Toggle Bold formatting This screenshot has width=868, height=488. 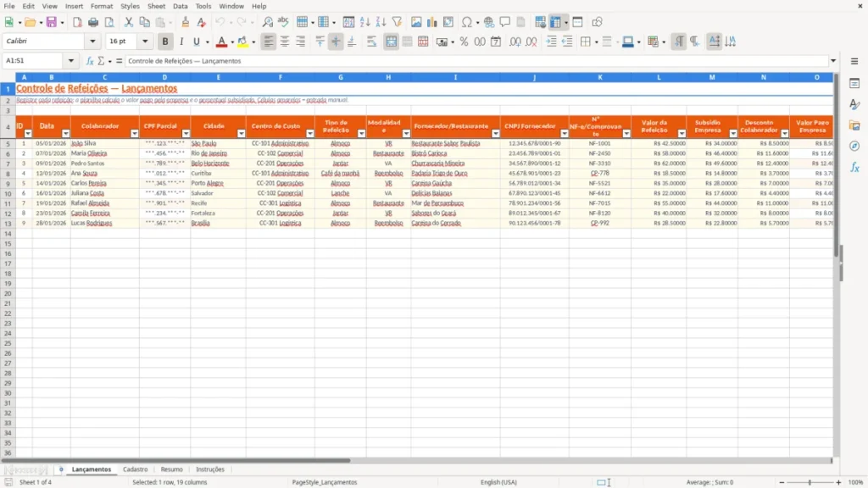[x=165, y=42]
